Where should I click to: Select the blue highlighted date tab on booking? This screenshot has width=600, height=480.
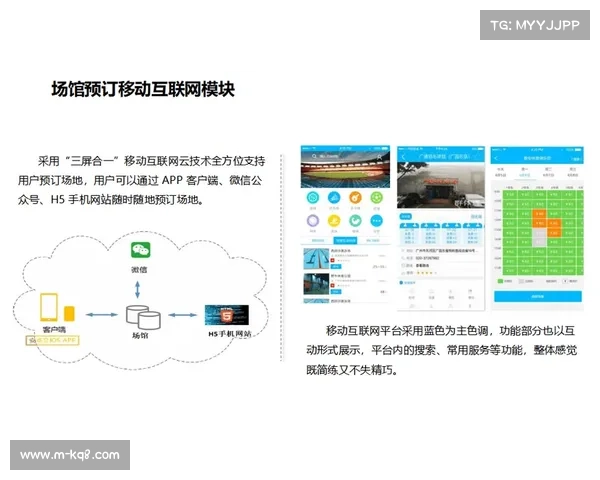point(525,172)
